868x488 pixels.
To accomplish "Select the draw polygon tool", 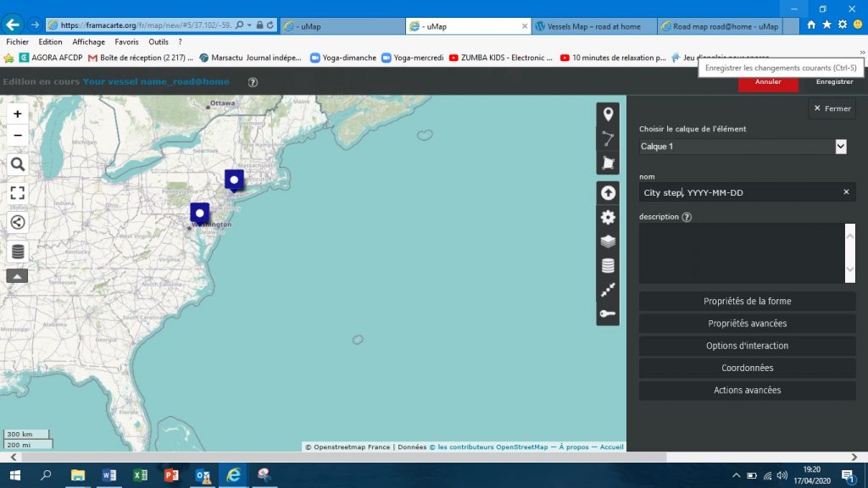I will [608, 163].
